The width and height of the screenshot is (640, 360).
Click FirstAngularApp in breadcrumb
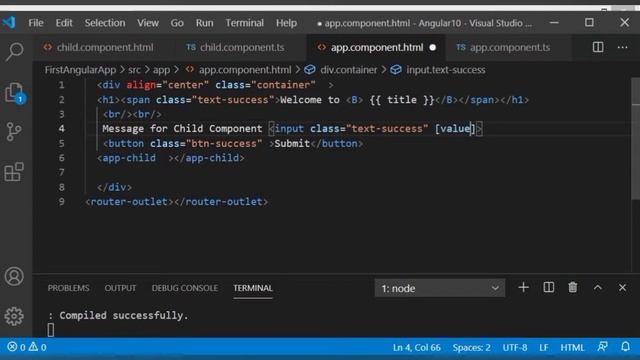click(x=80, y=70)
